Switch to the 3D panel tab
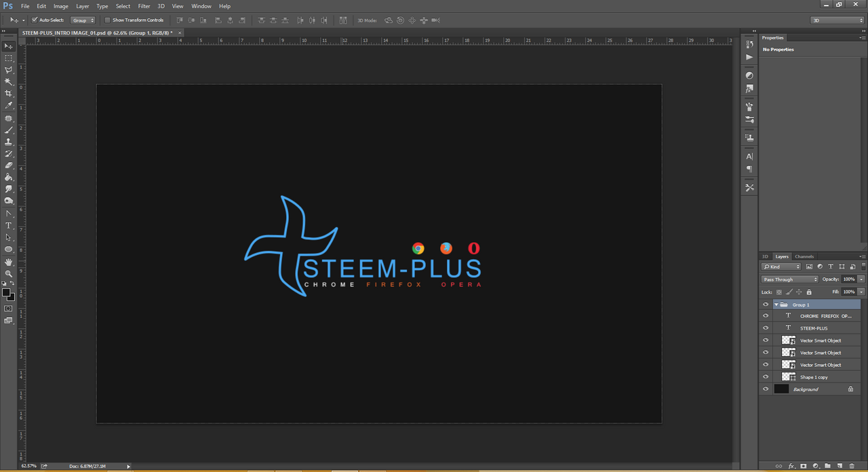Screen dimensions: 868x472 [765, 256]
